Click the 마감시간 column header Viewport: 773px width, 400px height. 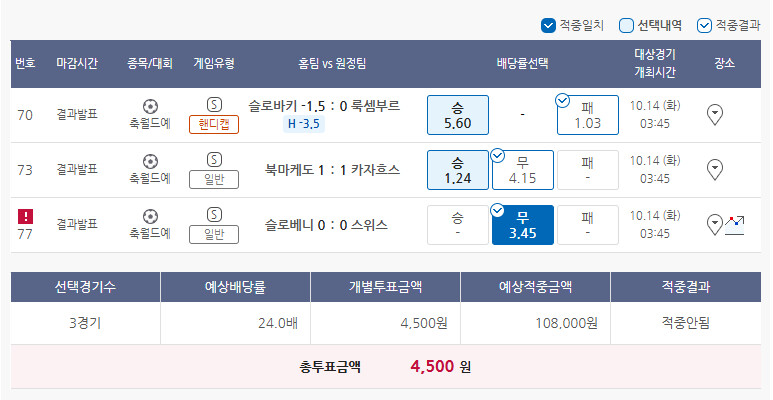pos(77,63)
